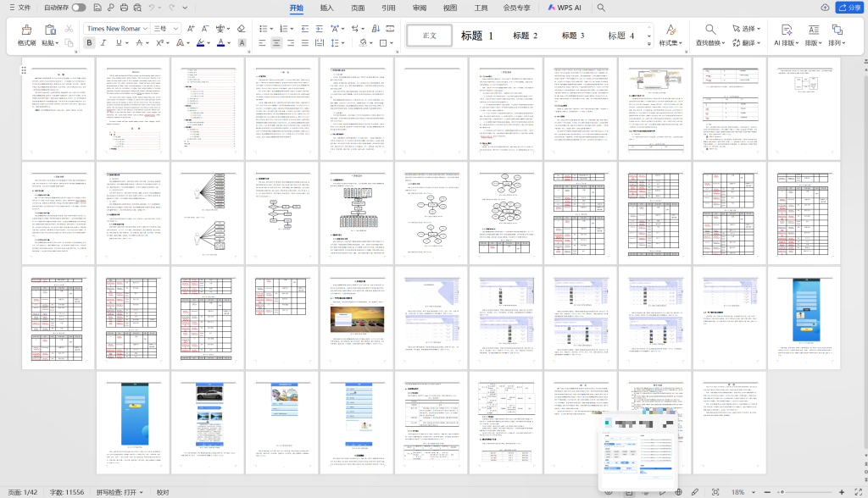Clear formatting with the eraser icon
The image size is (868, 498).
[241, 28]
